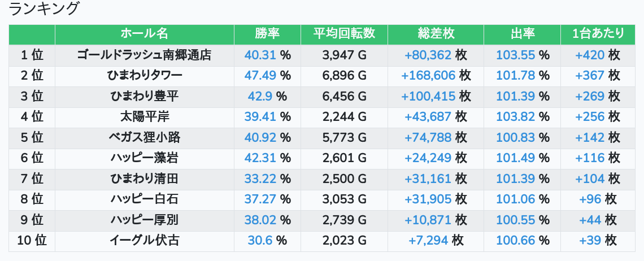The image size is (644, 261).
Task: Sort the table by 出率 header
Action: point(522,34)
